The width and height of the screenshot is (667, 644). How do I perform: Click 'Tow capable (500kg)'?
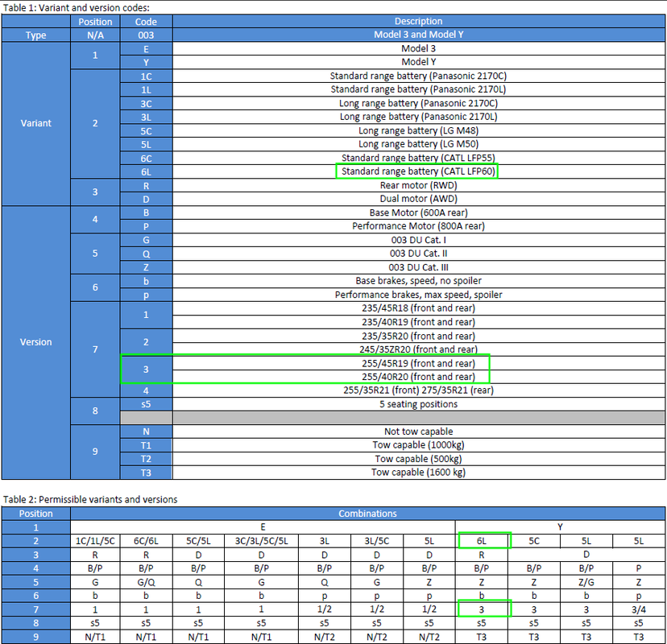point(419,459)
